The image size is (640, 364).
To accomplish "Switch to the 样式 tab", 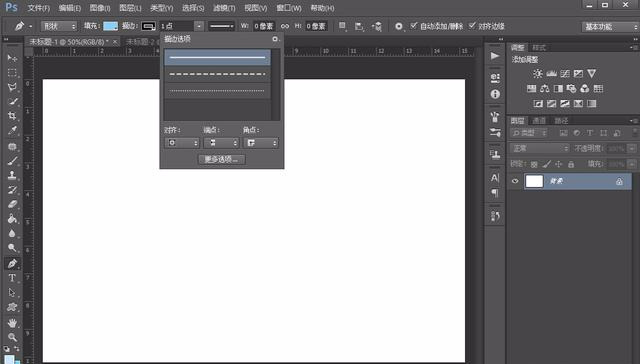I will [539, 48].
